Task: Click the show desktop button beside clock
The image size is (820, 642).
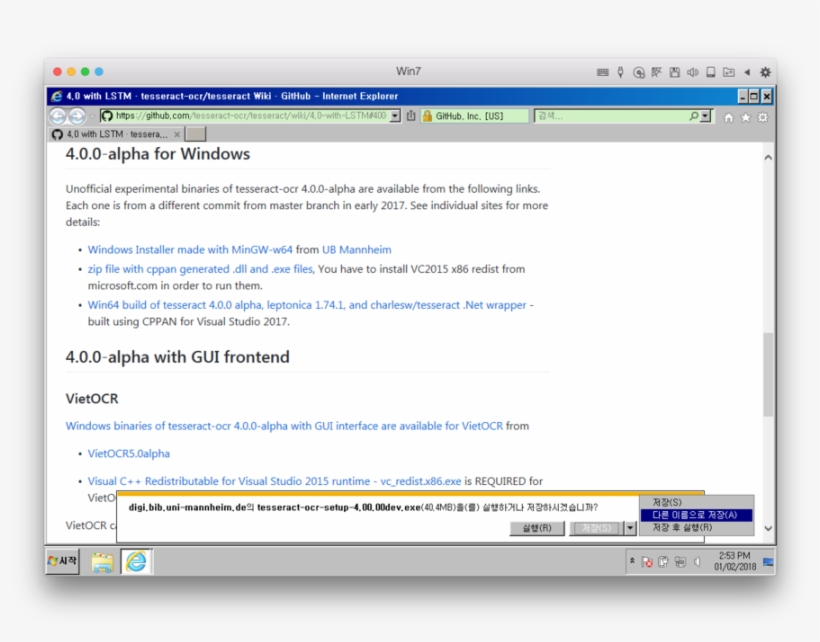Action: pos(768,562)
